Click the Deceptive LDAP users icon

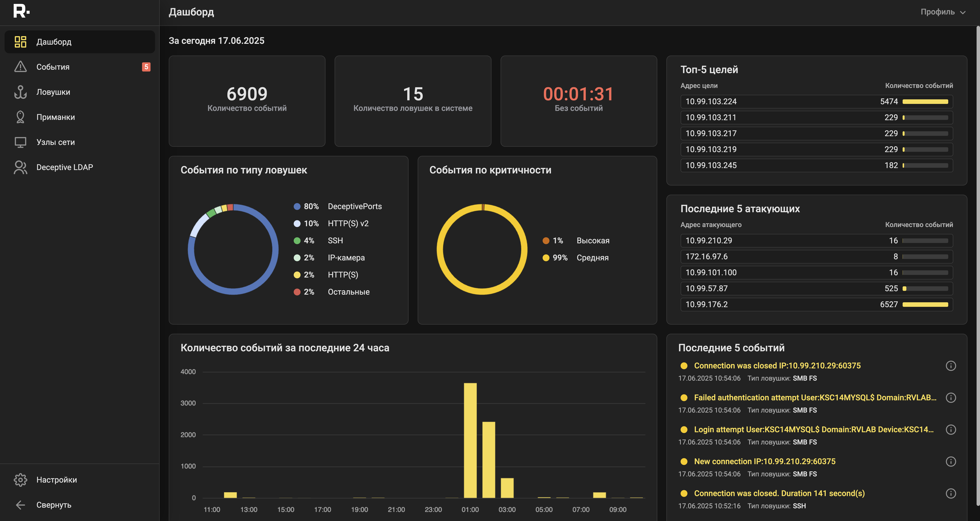(x=20, y=167)
